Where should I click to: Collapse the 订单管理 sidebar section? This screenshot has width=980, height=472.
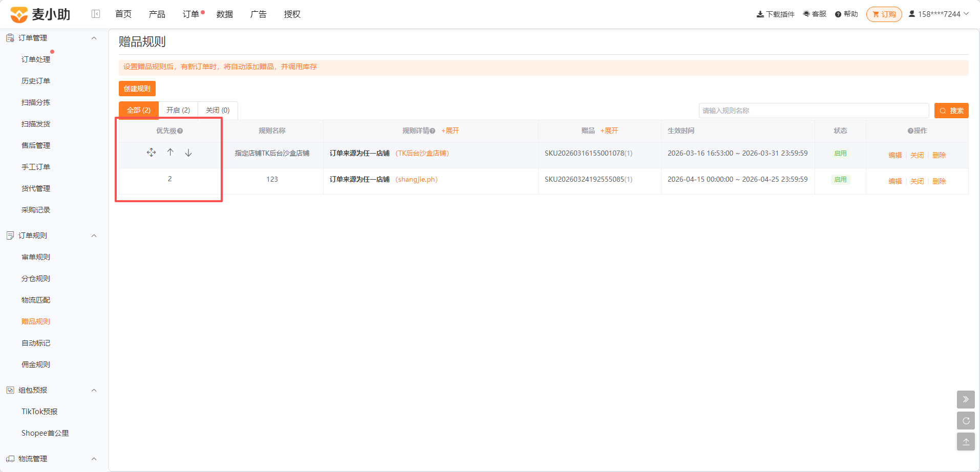(94, 38)
